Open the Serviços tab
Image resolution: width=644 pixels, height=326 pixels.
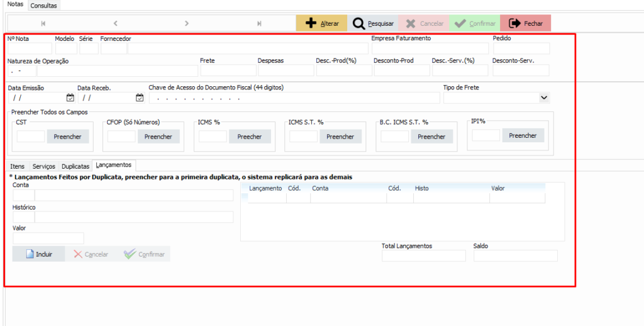(44, 167)
